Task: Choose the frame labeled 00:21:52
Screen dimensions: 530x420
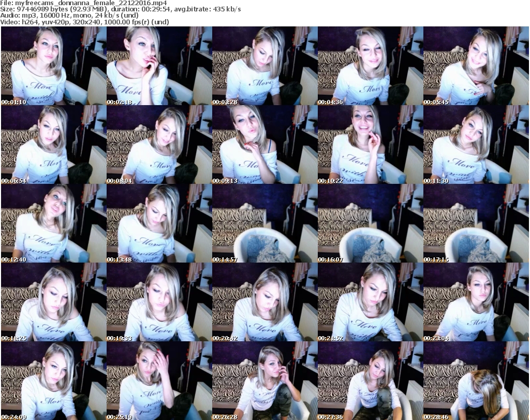Action: click(370, 302)
